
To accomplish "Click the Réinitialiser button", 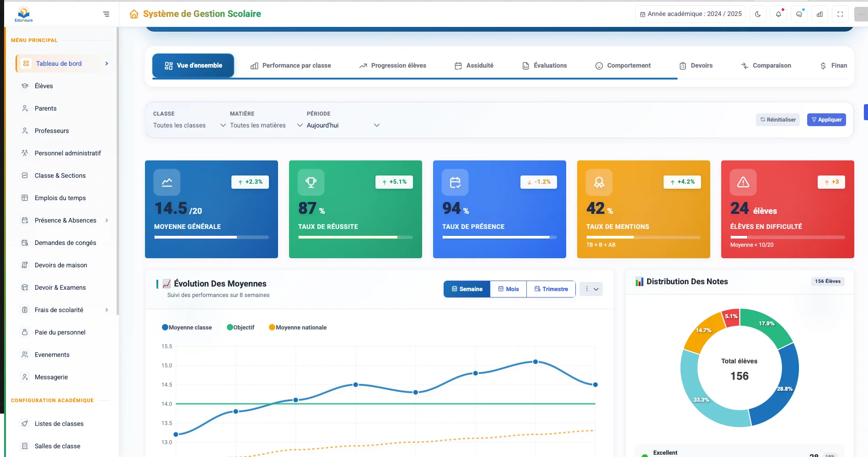I will coord(777,120).
